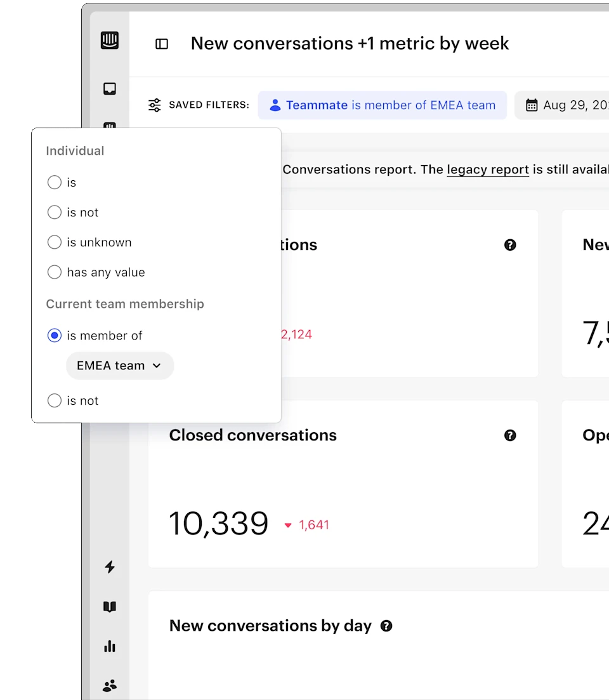609x700 pixels.
Task: Click the Intercom logo icon
Action: pyautogui.click(x=110, y=41)
